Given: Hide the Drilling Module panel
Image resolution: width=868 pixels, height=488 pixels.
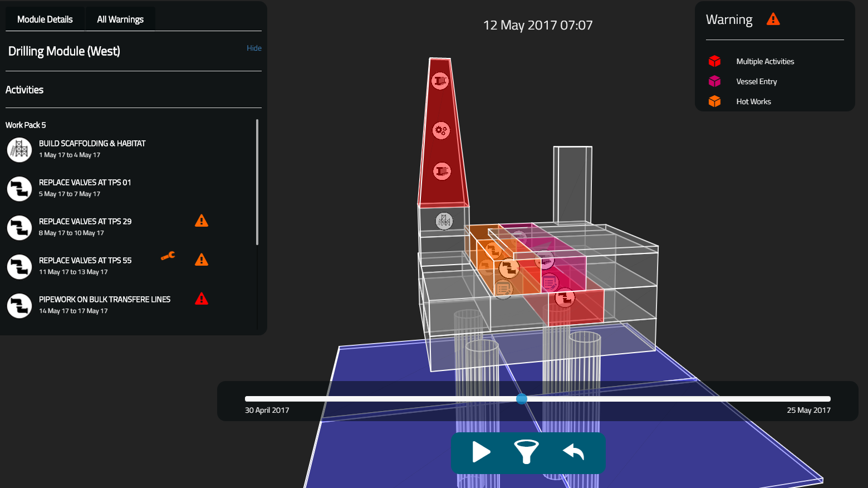Looking at the screenshot, I should point(254,48).
